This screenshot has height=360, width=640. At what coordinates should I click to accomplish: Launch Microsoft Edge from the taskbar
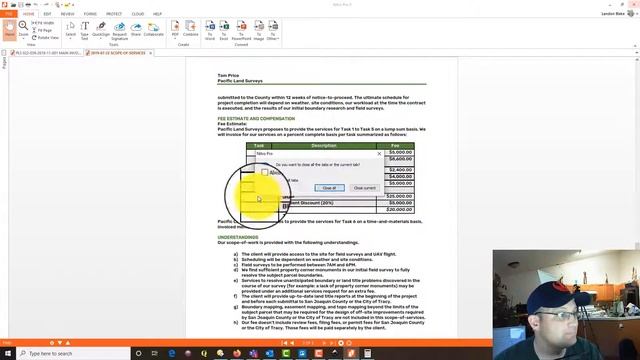coord(172,353)
